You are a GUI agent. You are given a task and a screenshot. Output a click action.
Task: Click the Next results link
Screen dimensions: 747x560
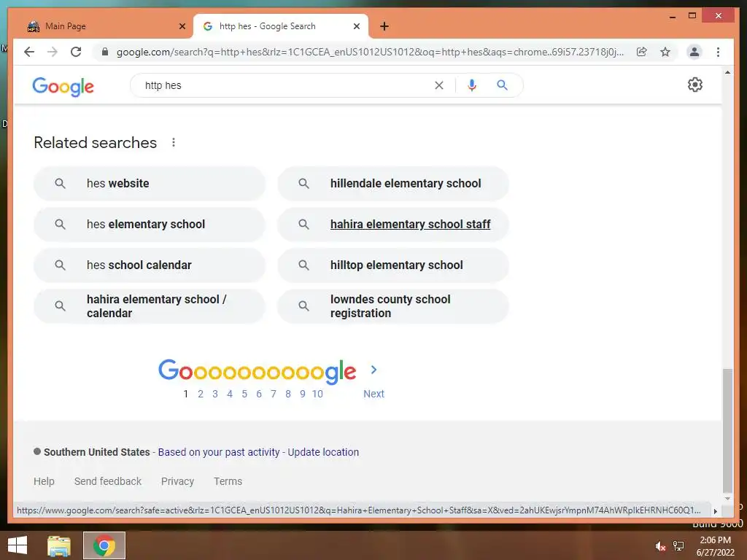tap(373, 394)
